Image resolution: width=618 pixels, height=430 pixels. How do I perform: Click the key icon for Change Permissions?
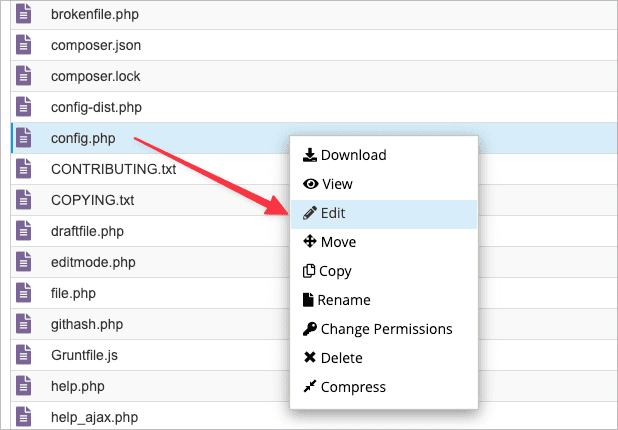(310, 329)
